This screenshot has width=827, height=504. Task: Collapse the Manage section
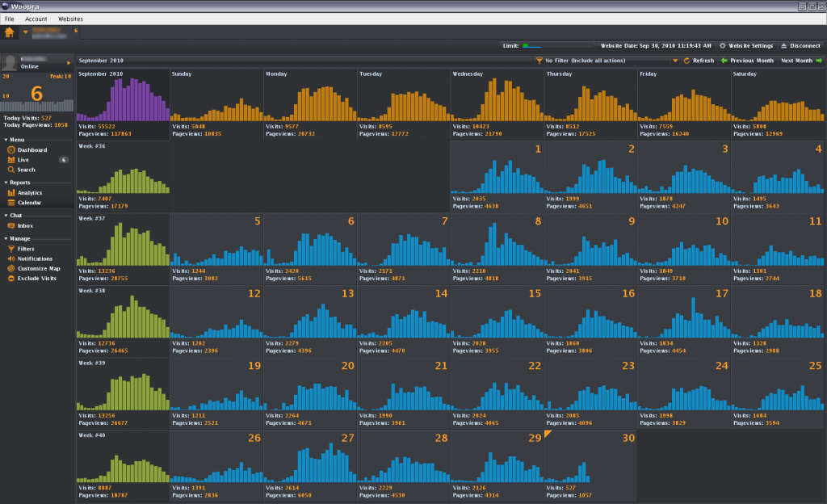coord(6,239)
